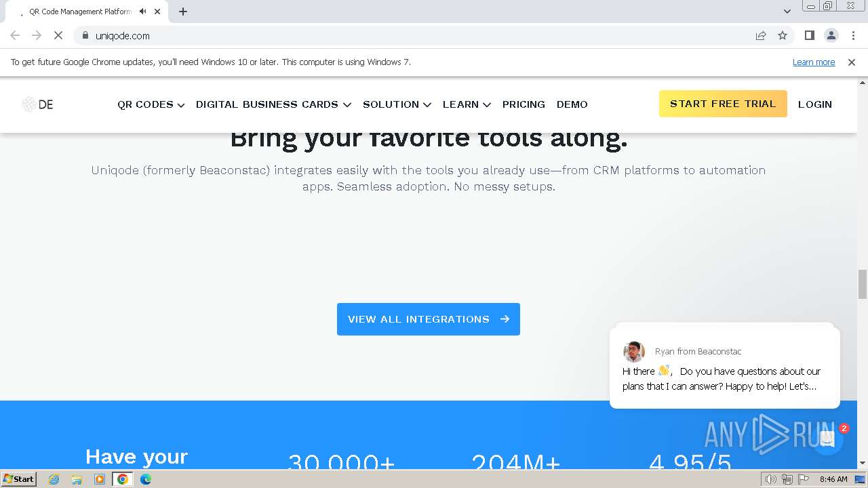Viewport: 868px width, 488px height.
Task: Open the browser side panel
Action: click(809, 35)
